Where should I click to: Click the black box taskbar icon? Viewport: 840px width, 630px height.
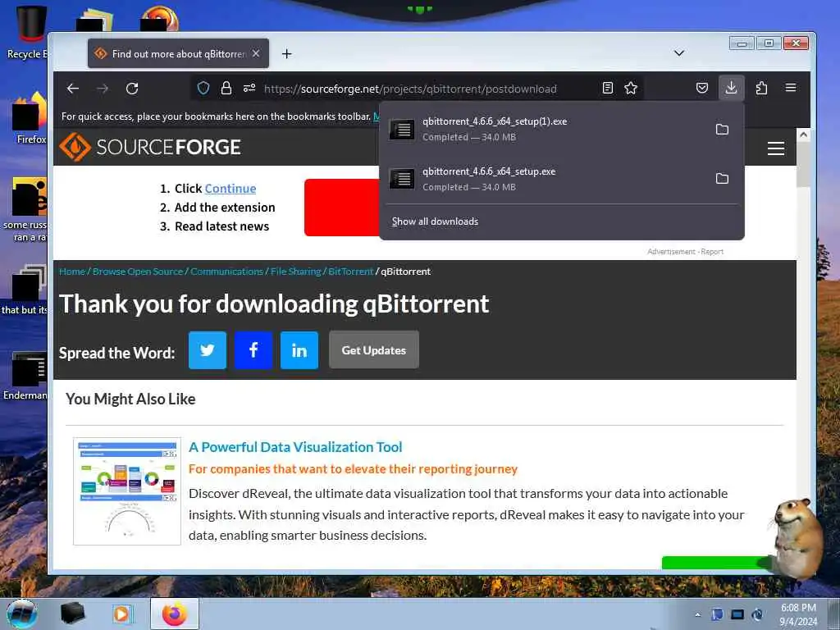tap(73, 614)
